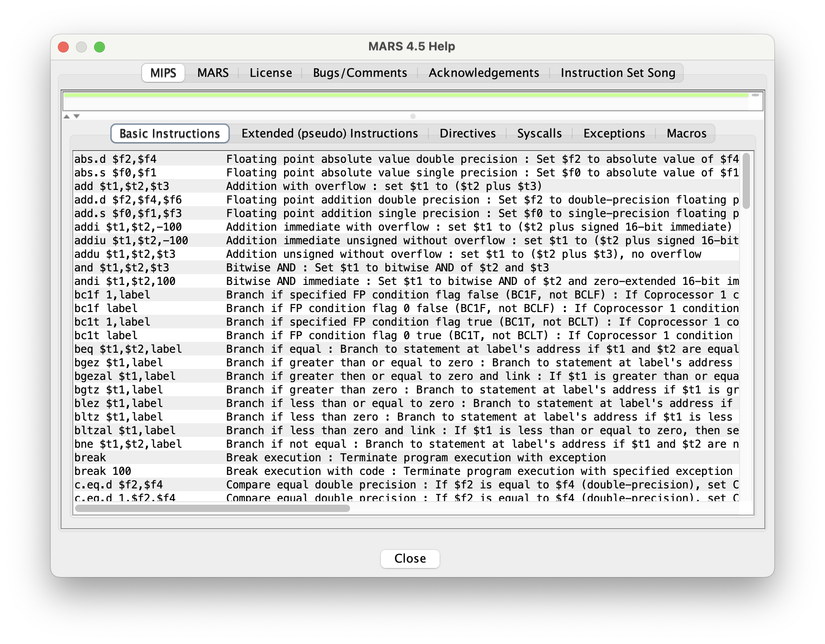
Task: Click the instruction list vertical scrollbar thumb
Action: click(746, 181)
